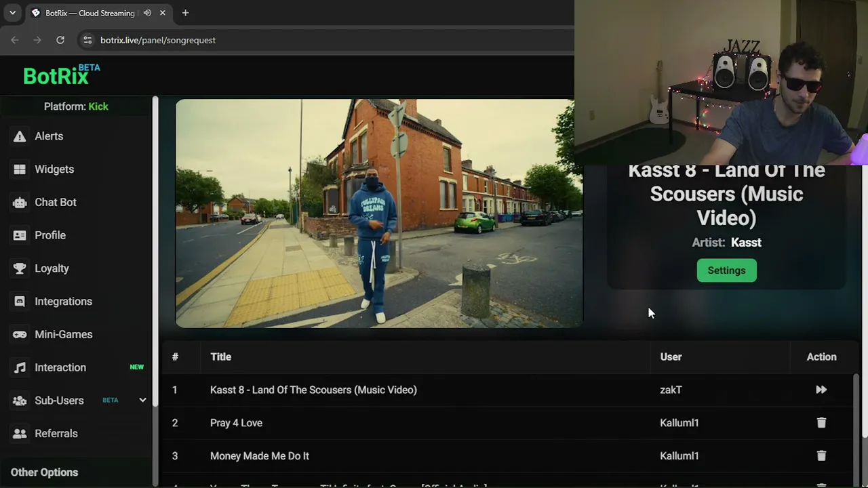The width and height of the screenshot is (868, 488).
Task: Skip the Kasst 8 song with fast-forward
Action: click(821, 390)
